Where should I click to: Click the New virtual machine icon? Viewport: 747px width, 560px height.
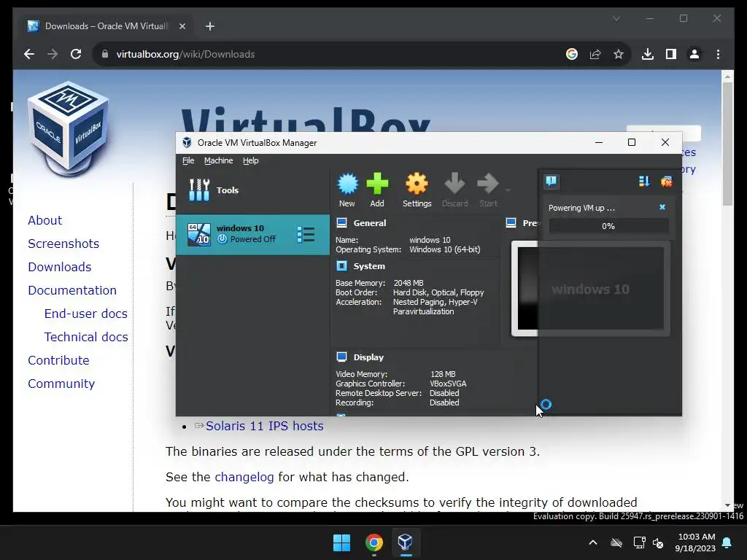pos(347,184)
